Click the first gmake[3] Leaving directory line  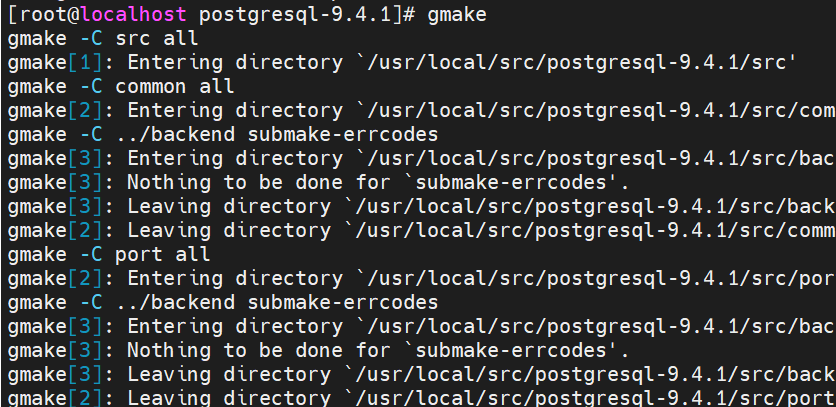point(420,206)
